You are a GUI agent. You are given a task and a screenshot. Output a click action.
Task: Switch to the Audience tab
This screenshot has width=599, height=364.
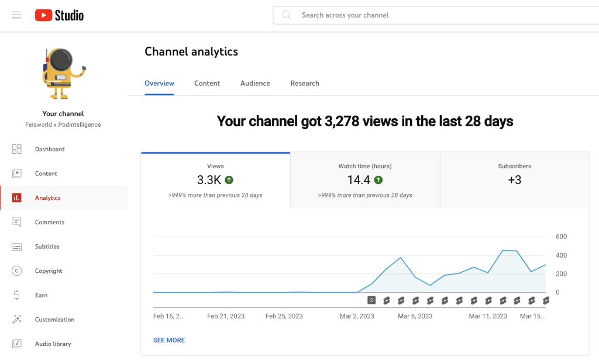pos(255,83)
